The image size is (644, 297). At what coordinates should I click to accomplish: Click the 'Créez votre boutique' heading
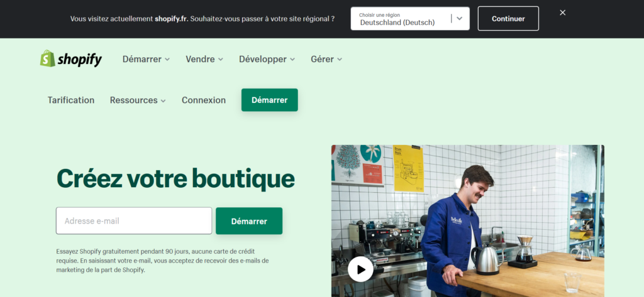point(175,178)
